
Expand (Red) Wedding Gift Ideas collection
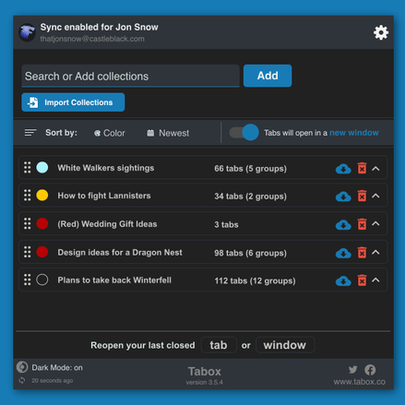(376, 224)
